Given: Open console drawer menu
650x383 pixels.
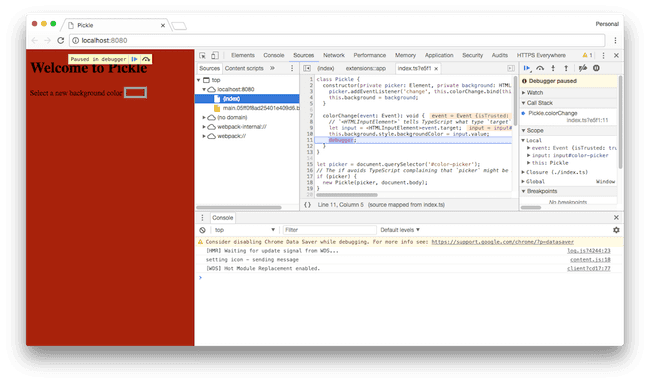Looking at the screenshot, I should [x=202, y=218].
